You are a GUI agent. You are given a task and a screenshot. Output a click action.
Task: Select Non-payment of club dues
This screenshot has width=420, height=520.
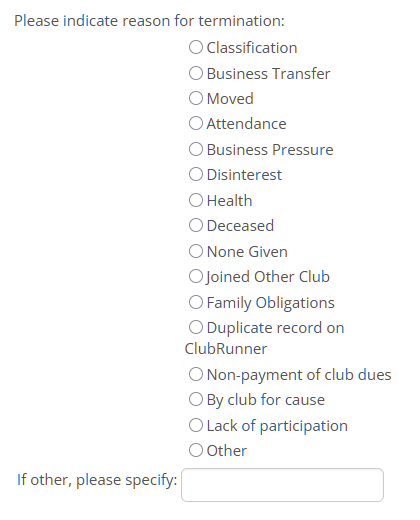tap(196, 374)
